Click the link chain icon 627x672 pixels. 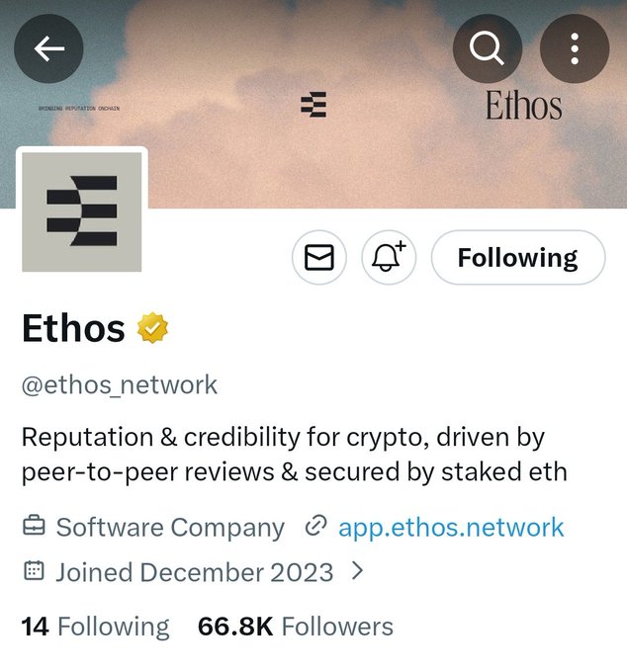coord(315,526)
